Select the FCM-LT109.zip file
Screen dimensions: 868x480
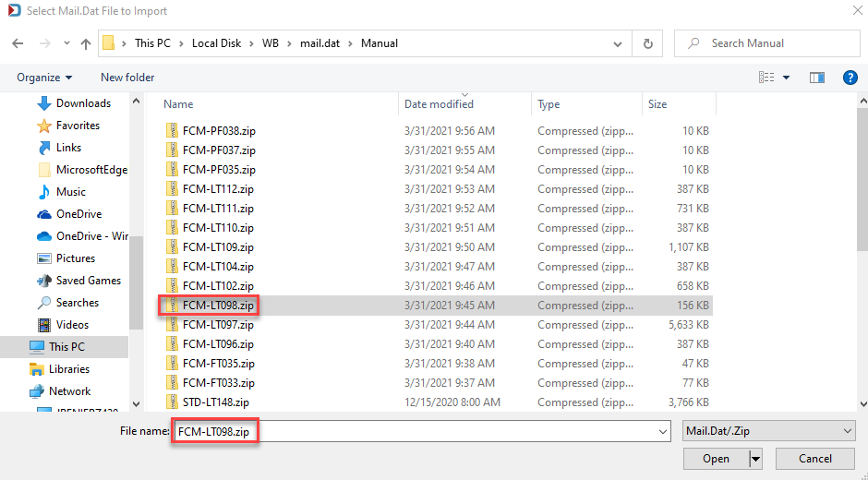coord(218,246)
